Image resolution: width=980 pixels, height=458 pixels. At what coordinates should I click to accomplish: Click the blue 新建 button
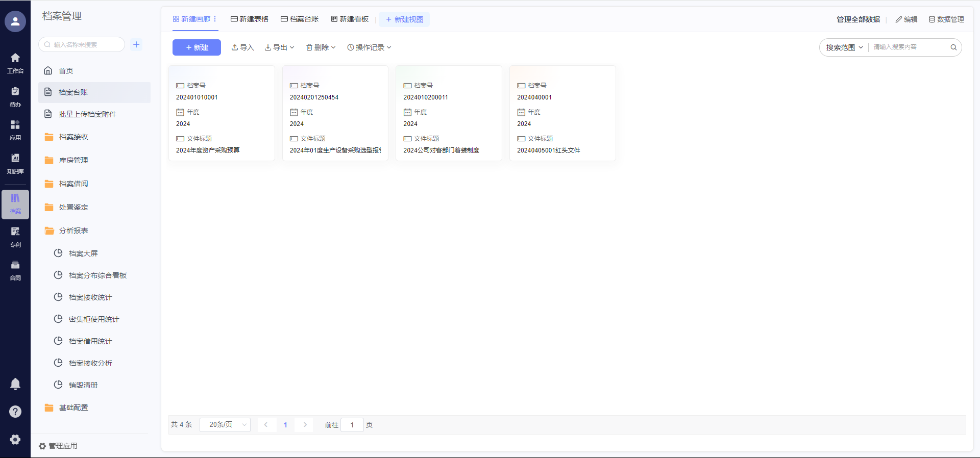tap(197, 47)
